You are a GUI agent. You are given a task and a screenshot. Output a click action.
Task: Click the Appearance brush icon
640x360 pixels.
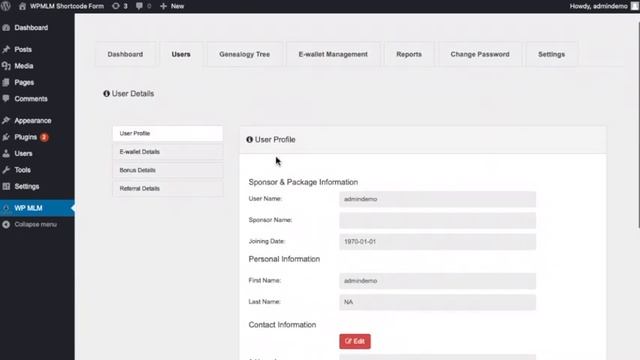pos(6,120)
